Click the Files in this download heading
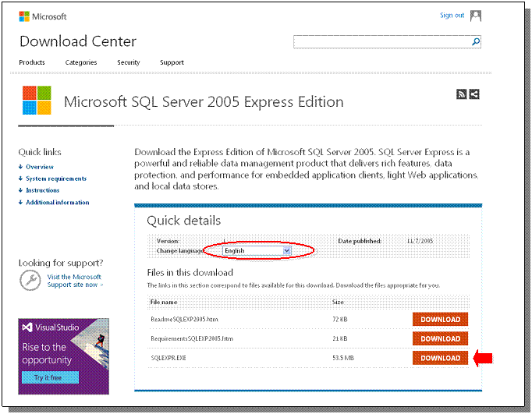 point(190,273)
